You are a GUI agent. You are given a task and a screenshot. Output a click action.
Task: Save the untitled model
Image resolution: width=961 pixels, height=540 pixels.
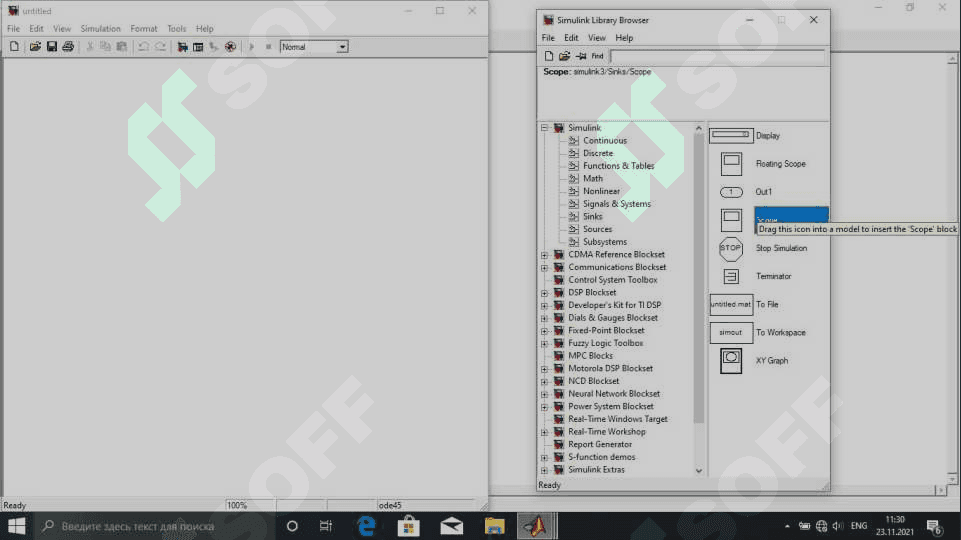[x=51, y=47]
